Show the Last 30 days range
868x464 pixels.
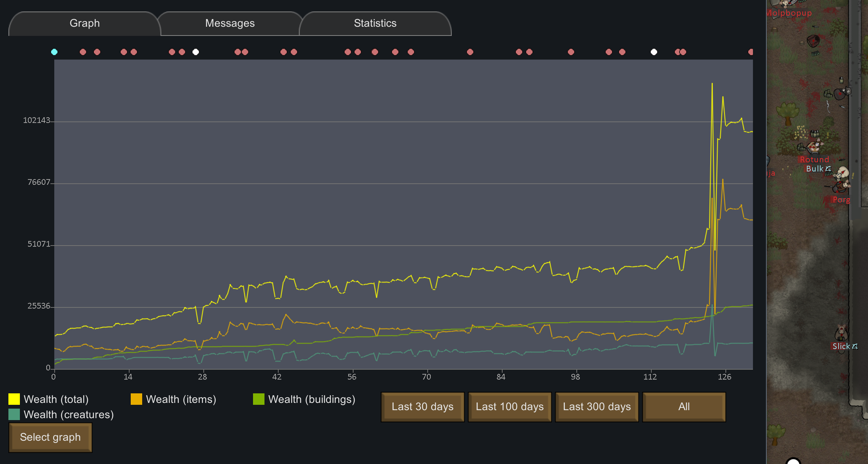tap(422, 407)
